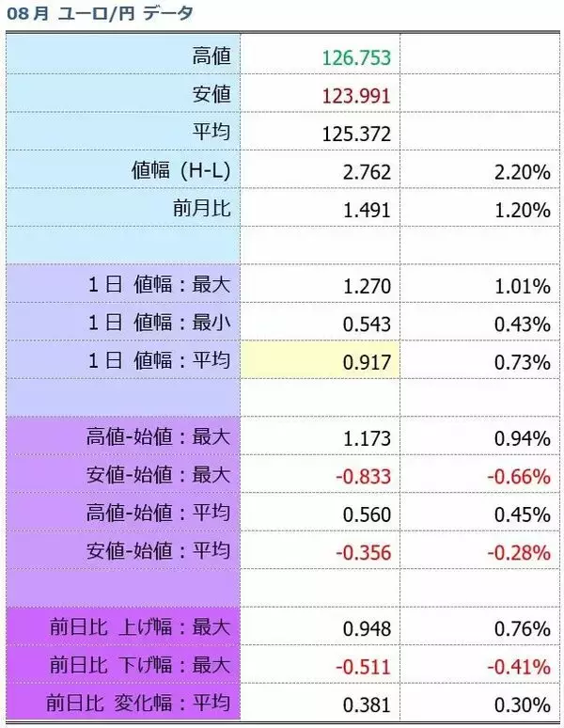Click the '1日 値幅：最大' label cell

pos(158,285)
